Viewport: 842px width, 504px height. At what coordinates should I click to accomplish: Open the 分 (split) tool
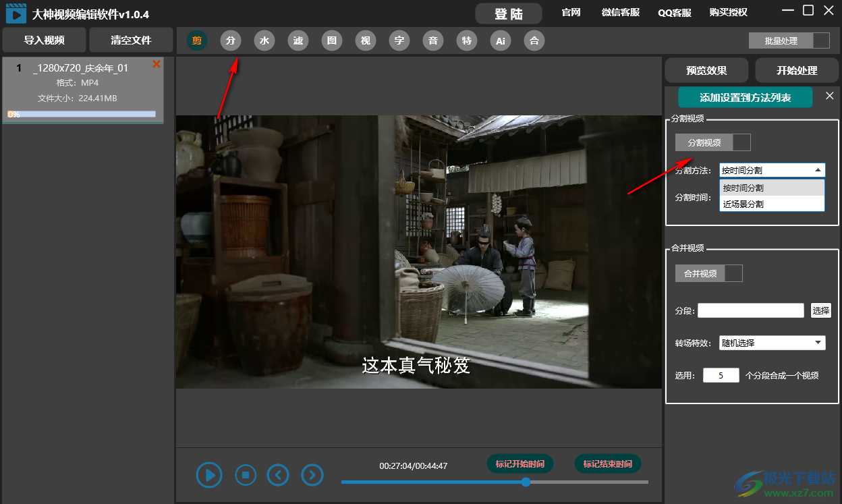pos(231,40)
